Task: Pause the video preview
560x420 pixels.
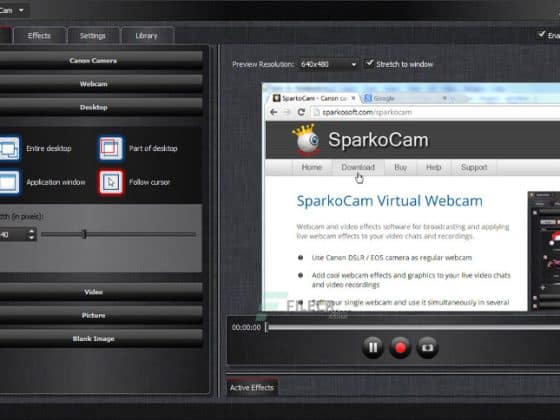Action: pyautogui.click(x=372, y=347)
